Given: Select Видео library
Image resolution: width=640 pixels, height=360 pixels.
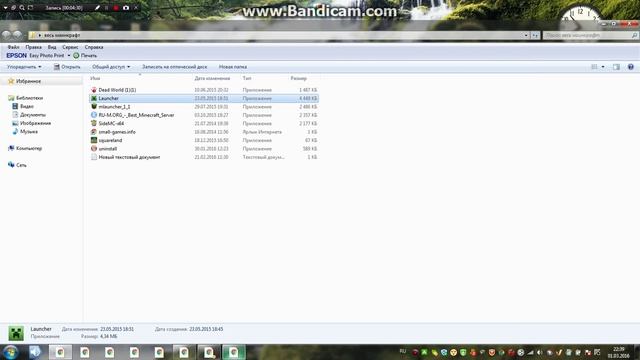Looking at the screenshot, I should (x=27, y=106).
